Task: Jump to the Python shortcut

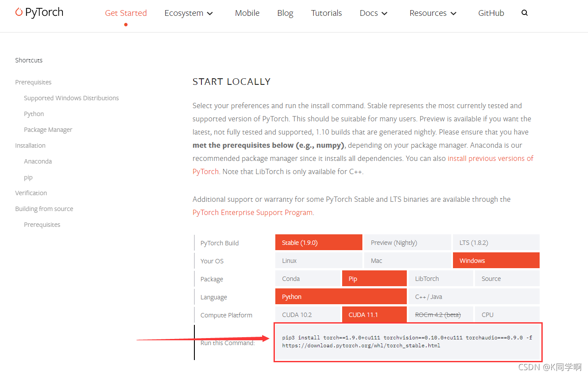Action: point(34,114)
